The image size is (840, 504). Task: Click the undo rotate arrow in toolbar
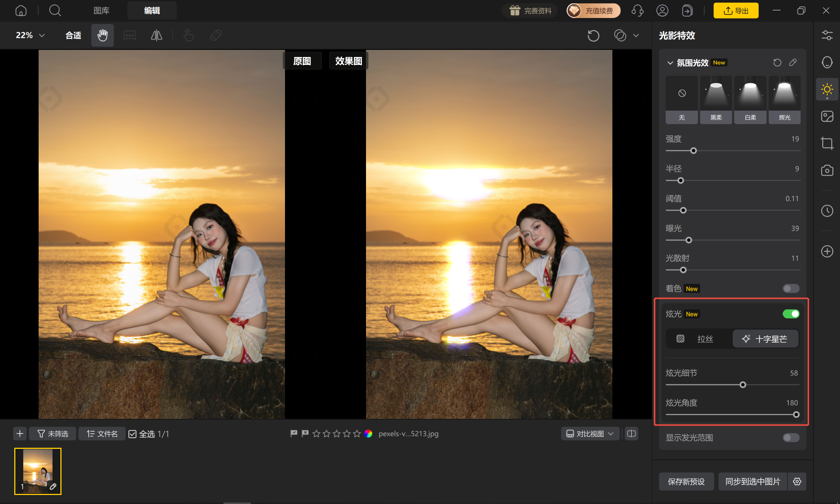tap(593, 36)
